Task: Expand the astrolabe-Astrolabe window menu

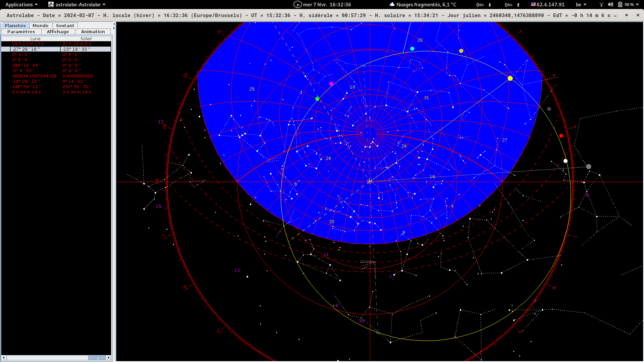Action: (x=77, y=5)
